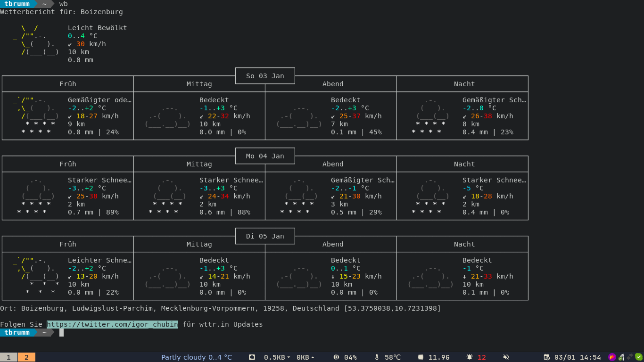Open the twitter.com/igor_chubin link
The height and width of the screenshot is (362, 644).
(x=112, y=324)
